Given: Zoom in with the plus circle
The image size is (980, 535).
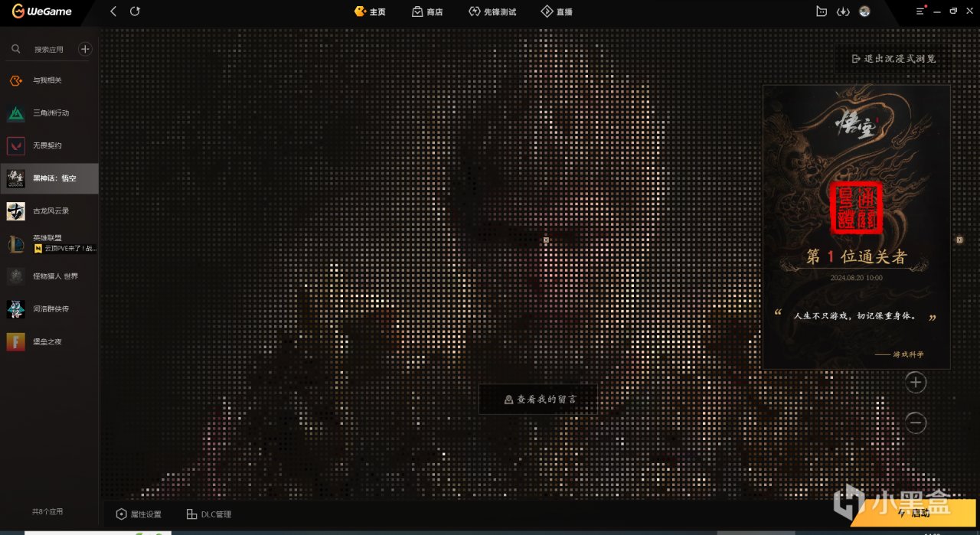Looking at the screenshot, I should point(916,382).
